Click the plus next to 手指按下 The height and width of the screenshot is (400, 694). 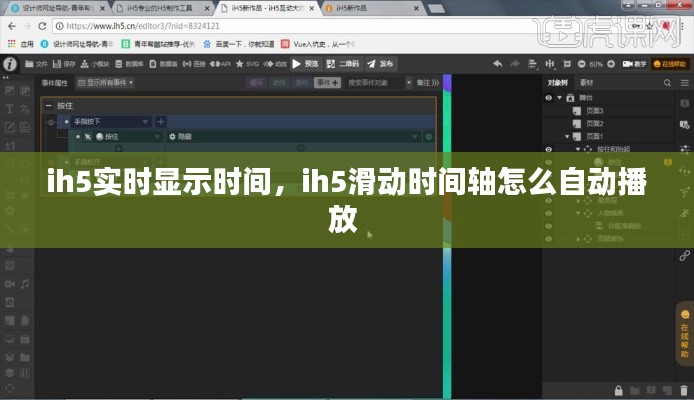161,122
